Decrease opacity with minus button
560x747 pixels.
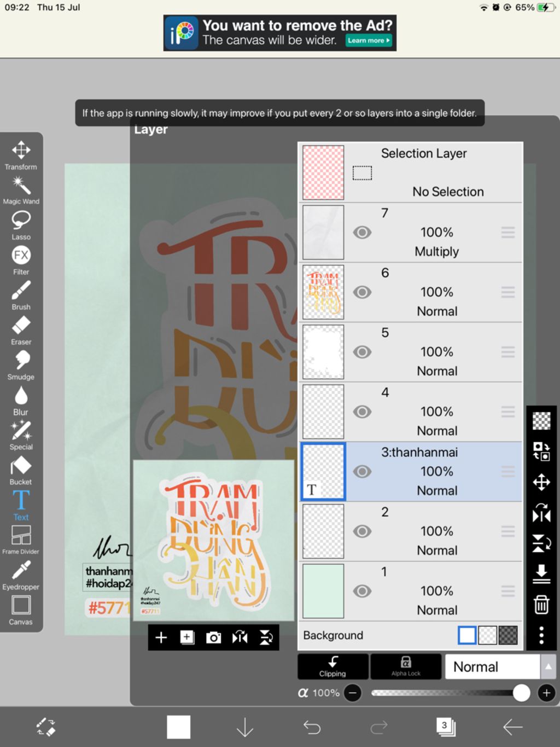(353, 693)
